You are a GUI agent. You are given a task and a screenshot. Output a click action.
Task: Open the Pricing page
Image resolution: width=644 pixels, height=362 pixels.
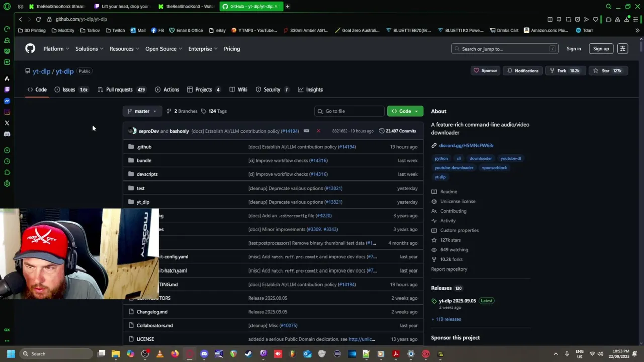tap(232, 49)
